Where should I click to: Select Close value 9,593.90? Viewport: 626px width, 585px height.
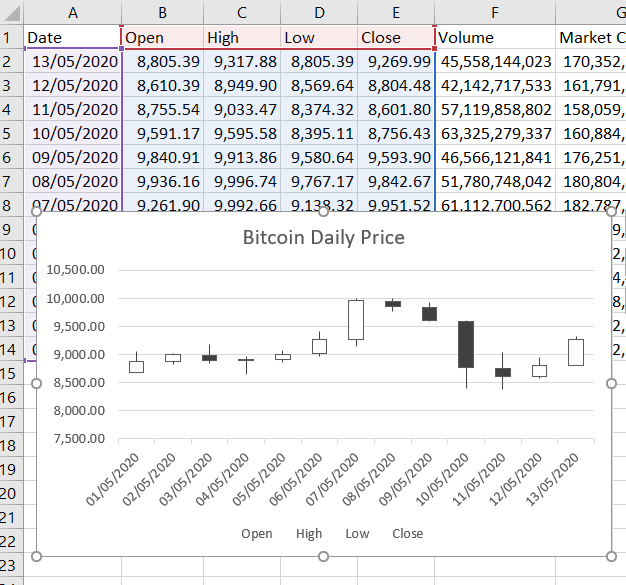coord(396,157)
